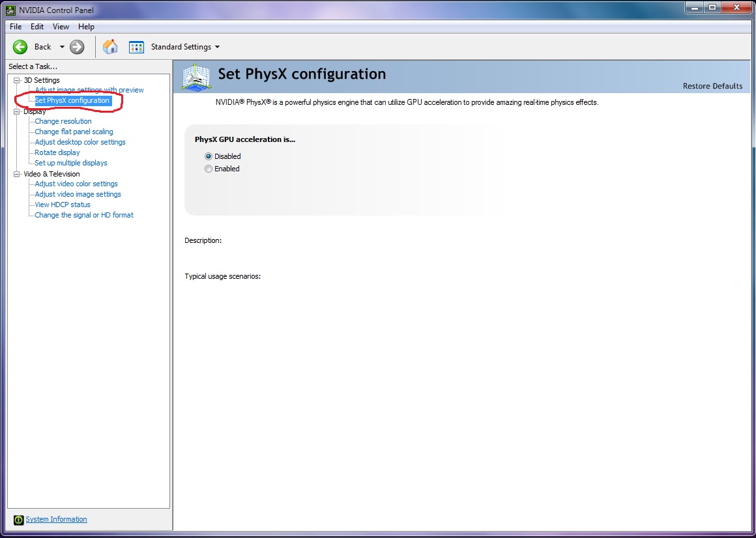Collapse the 3D Settings tree node
Image resolution: width=756 pixels, height=538 pixels.
17,80
